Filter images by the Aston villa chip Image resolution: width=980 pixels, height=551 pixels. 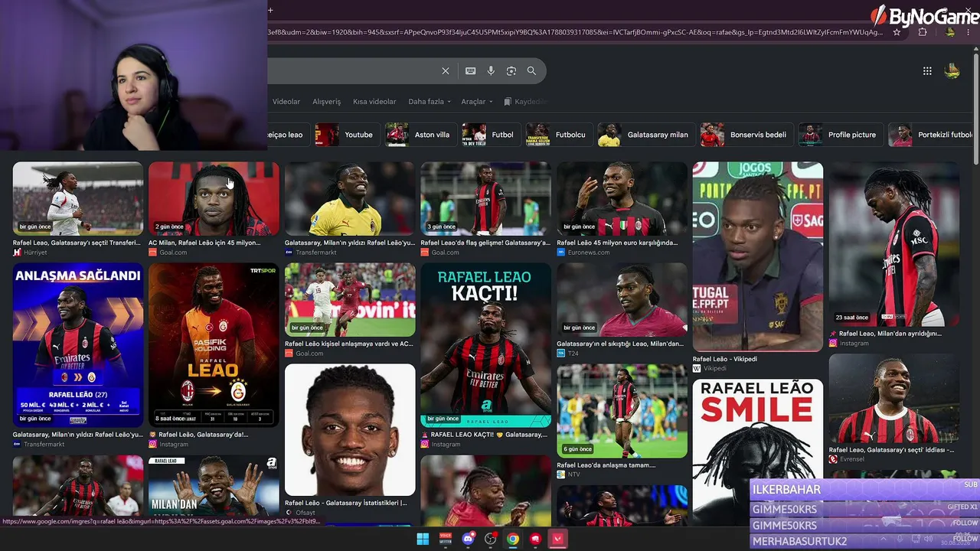(x=420, y=135)
